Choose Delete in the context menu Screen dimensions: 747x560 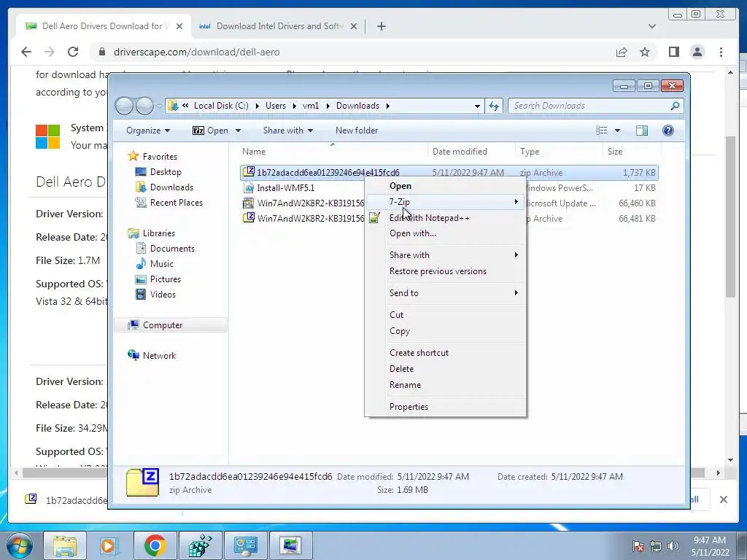point(446,369)
